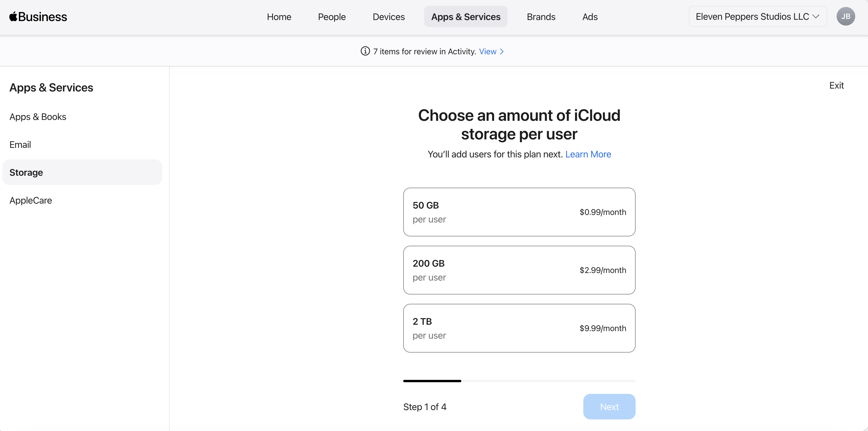Switch to the Devices tab
This screenshot has height=431, width=868.
coord(388,17)
